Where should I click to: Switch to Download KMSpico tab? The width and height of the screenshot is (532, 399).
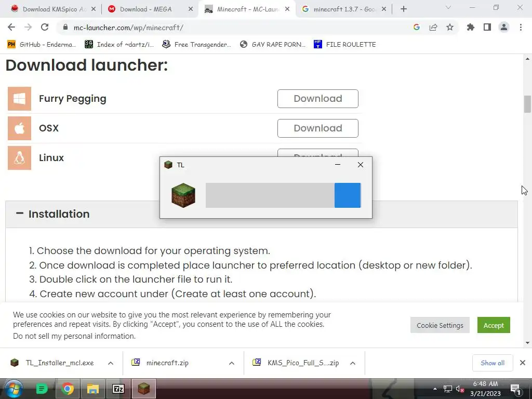click(x=52, y=9)
